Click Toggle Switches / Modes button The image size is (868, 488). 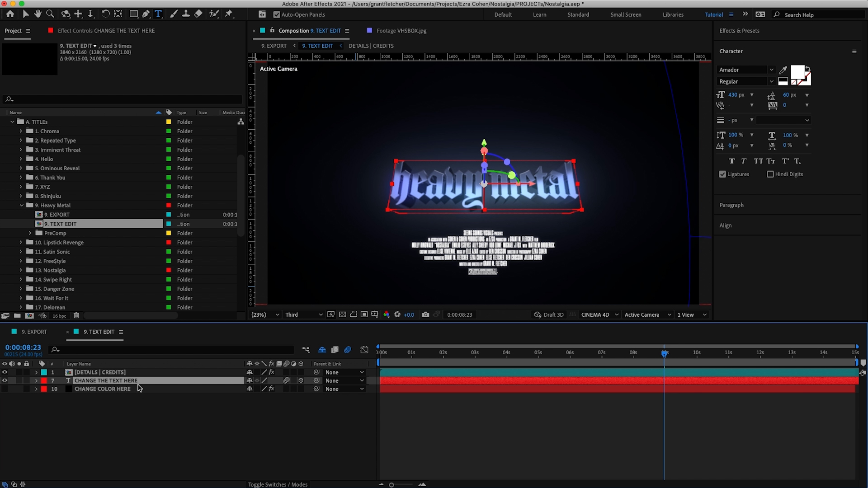point(278,484)
